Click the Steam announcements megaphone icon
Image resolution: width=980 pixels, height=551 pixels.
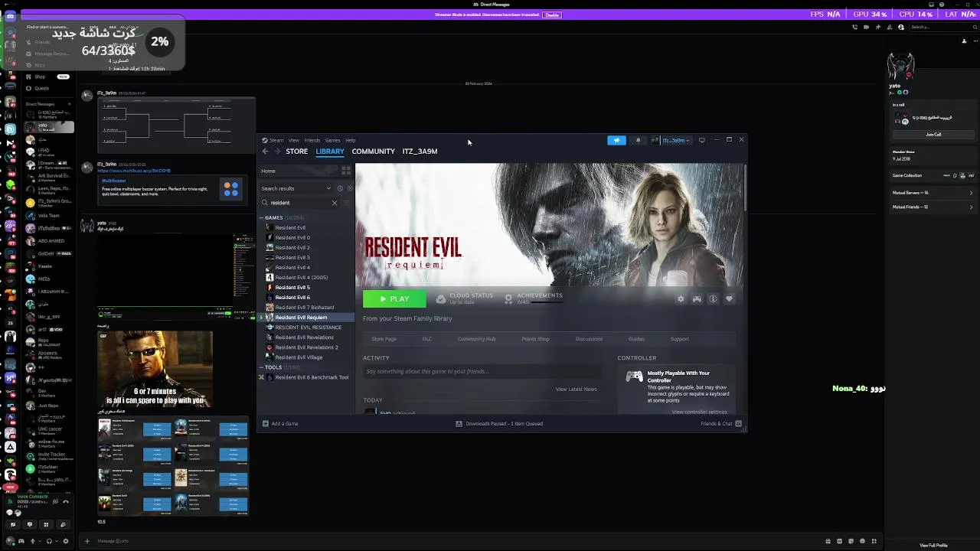pos(616,140)
